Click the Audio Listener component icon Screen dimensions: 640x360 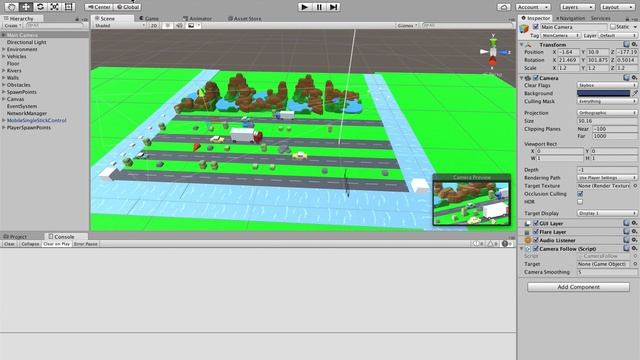[x=528, y=240]
